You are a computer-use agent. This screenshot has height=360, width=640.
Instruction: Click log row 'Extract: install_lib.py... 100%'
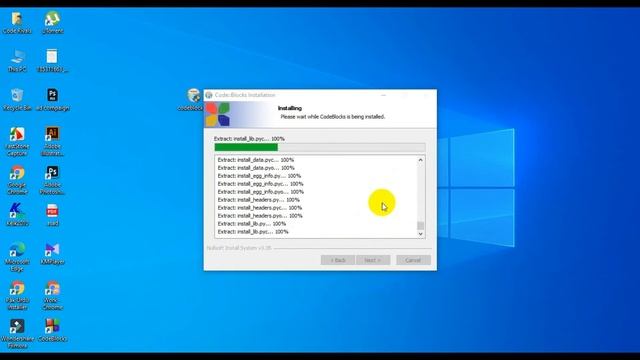pyautogui.click(x=251, y=224)
